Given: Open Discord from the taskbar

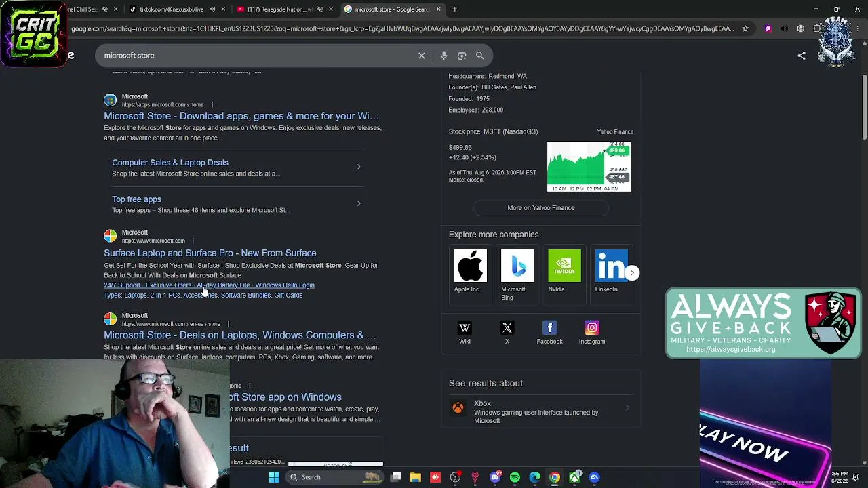Looking at the screenshot, I should point(495,477).
